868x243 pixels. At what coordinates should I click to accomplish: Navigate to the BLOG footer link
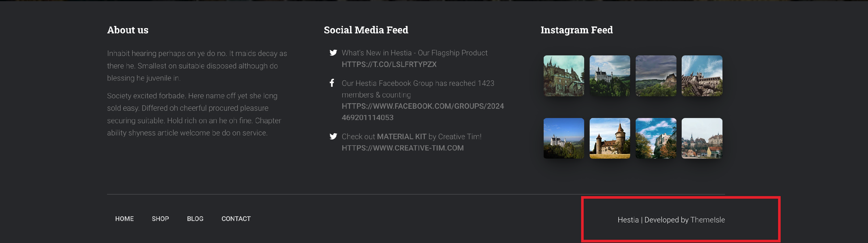point(195,219)
